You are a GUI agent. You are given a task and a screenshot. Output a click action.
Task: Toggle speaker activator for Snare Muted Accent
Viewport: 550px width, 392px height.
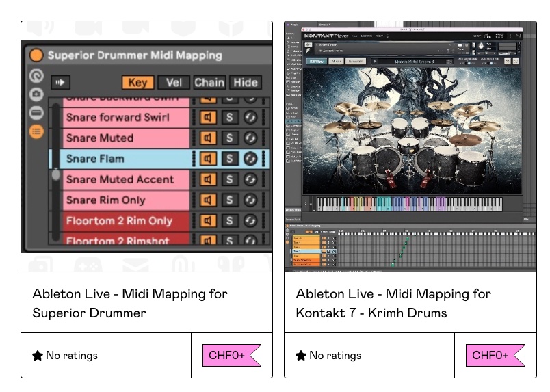coord(208,179)
